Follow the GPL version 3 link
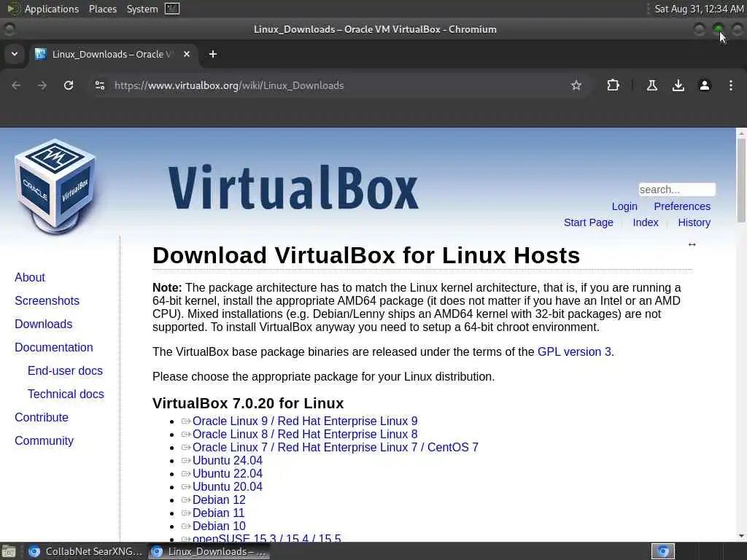Viewport: 747px width, 560px height. coord(574,351)
